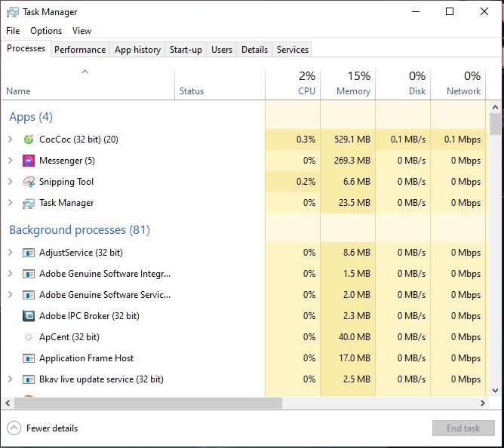Viewport: 504px width, 448px height.
Task: Open the File menu
Action: (13, 31)
